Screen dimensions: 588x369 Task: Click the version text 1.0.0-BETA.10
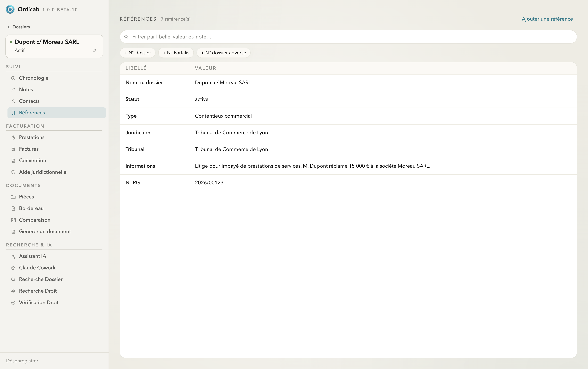click(60, 10)
